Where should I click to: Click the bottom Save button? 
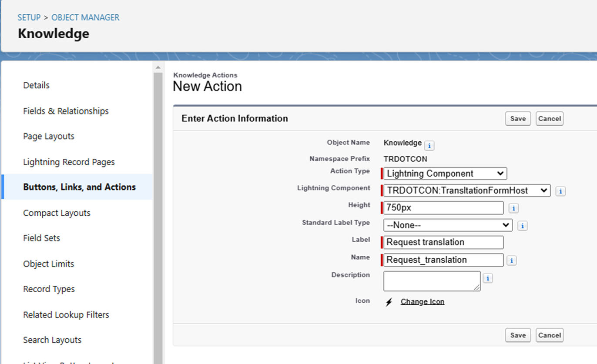pyautogui.click(x=518, y=335)
